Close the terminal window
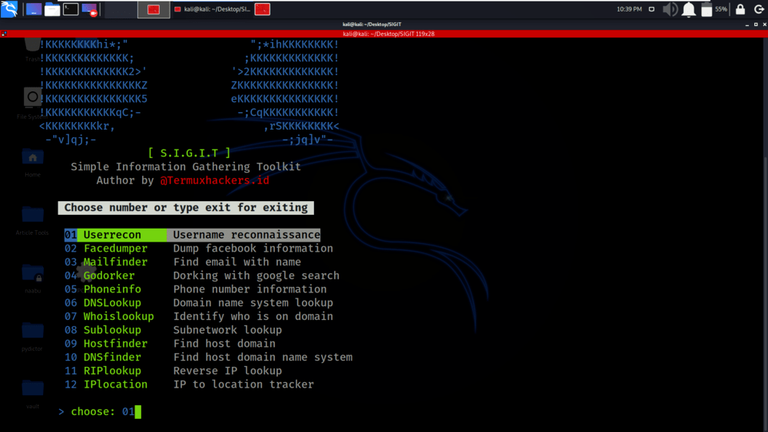Image resolution: width=768 pixels, height=432 pixels. coord(764,24)
